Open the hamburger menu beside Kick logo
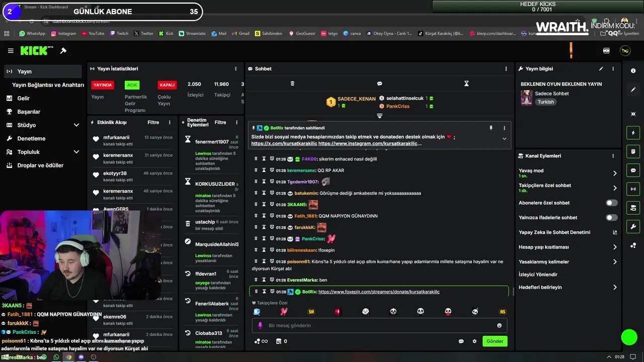Viewport: 644px width, 362px height. coord(11,51)
